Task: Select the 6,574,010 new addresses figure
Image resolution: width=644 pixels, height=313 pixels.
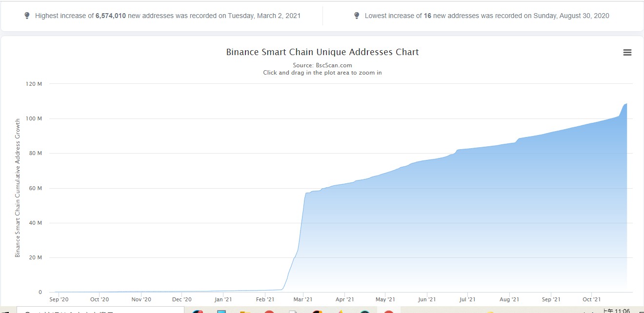Action: [111, 16]
